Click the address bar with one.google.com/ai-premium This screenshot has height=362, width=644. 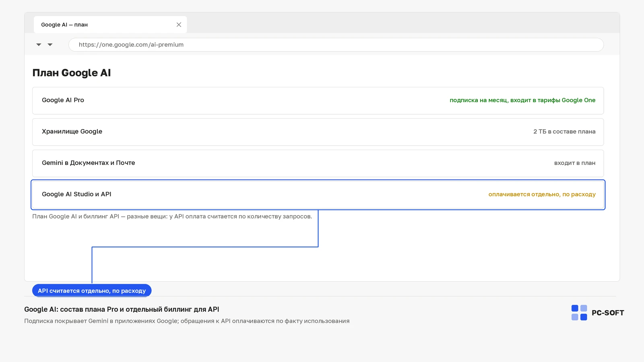336,45
